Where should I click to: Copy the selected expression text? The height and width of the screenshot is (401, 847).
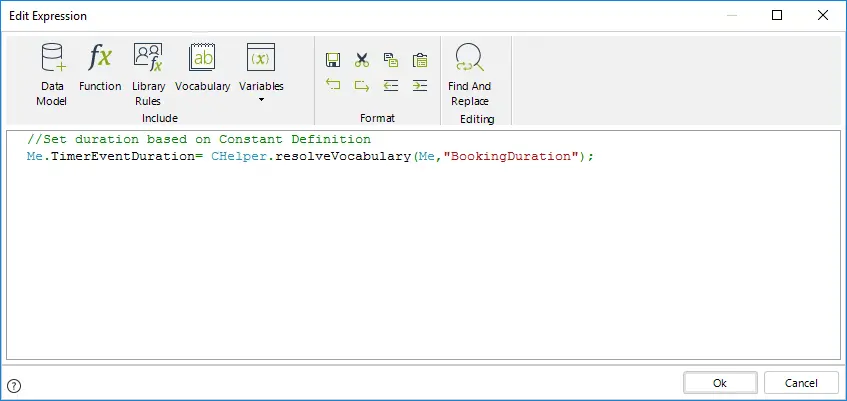click(x=391, y=60)
